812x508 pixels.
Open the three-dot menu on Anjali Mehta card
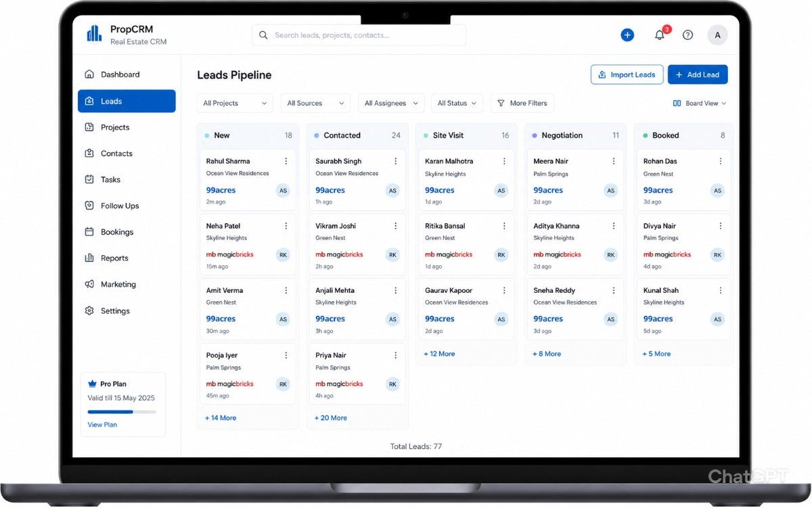click(395, 290)
